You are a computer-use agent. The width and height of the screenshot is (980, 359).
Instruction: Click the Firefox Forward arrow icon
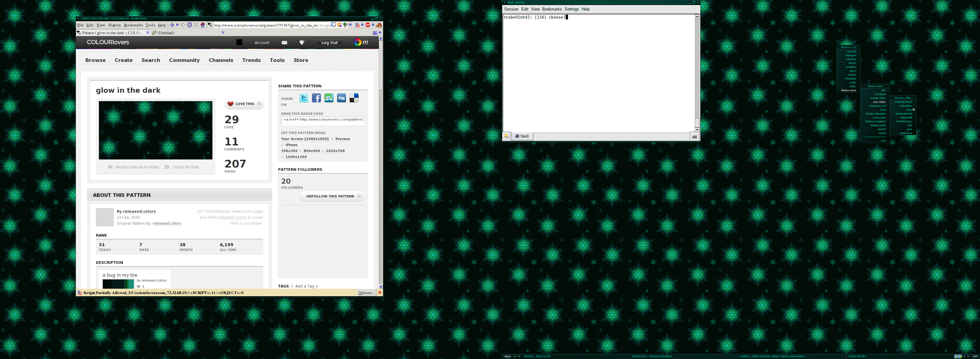[x=183, y=25]
